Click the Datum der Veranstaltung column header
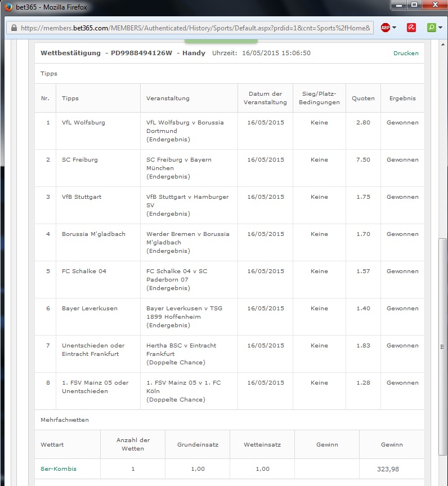448x486 pixels. pos(265,98)
